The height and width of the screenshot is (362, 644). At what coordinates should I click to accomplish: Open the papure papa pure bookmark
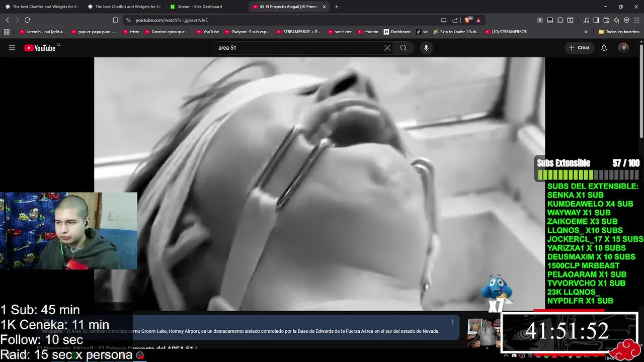click(94, 32)
